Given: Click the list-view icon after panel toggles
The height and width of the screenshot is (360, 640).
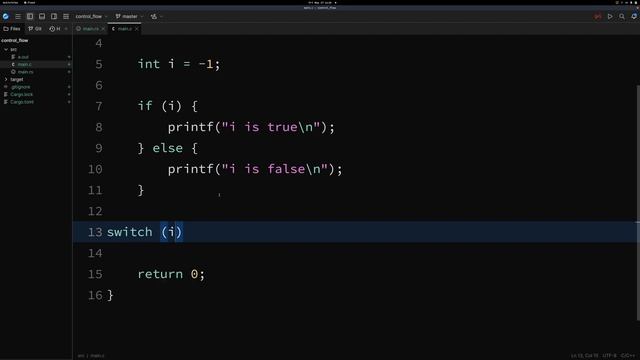Looking at the screenshot, I should 66,16.
